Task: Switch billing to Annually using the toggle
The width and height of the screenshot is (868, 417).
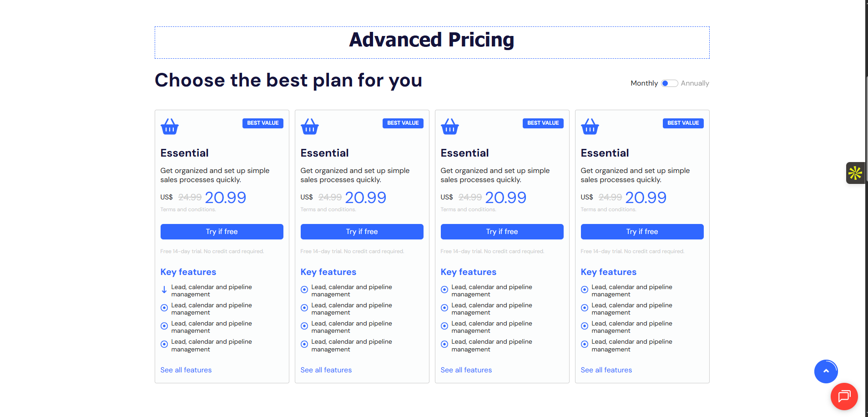Action: pyautogui.click(x=669, y=83)
